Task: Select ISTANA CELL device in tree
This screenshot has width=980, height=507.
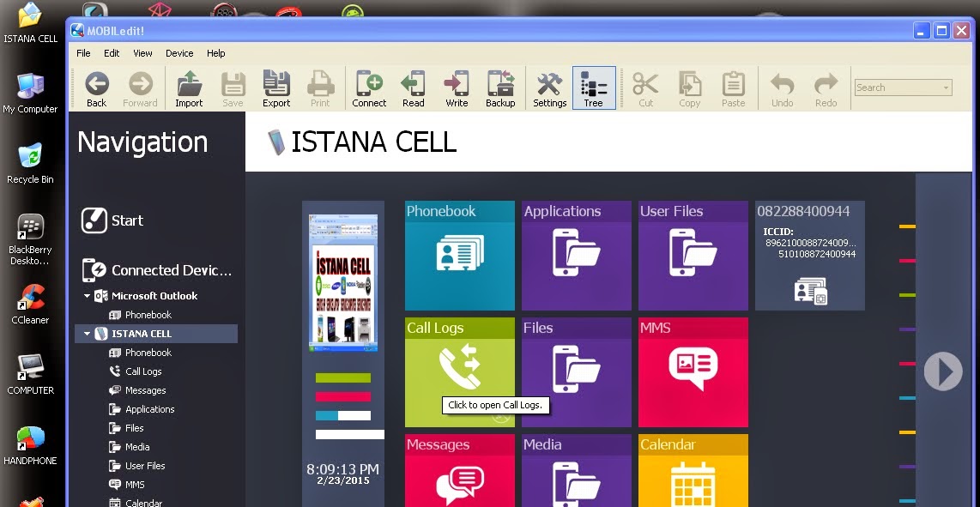Action: pyautogui.click(x=155, y=334)
